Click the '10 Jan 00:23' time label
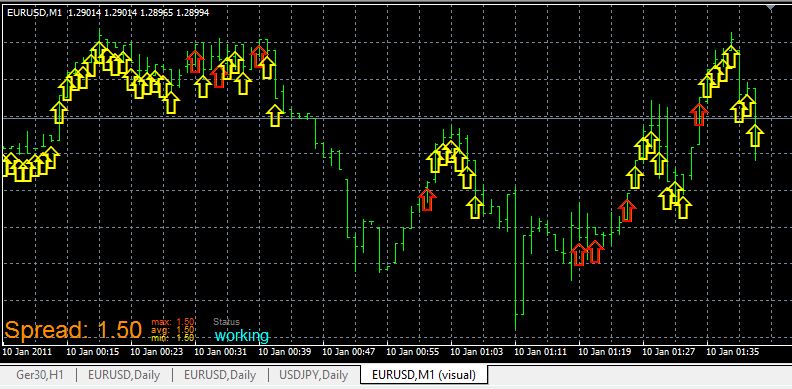The height and width of the screenshot is (389, 792). coord(157,351)
